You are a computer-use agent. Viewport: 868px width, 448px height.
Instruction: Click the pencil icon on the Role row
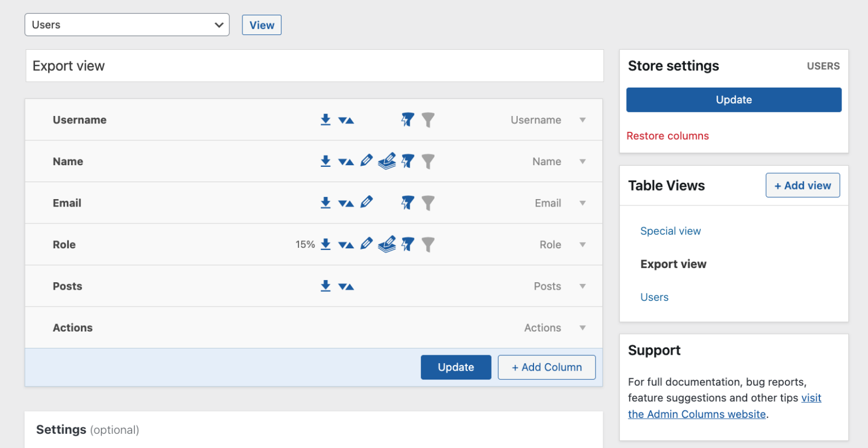point(367,244)
